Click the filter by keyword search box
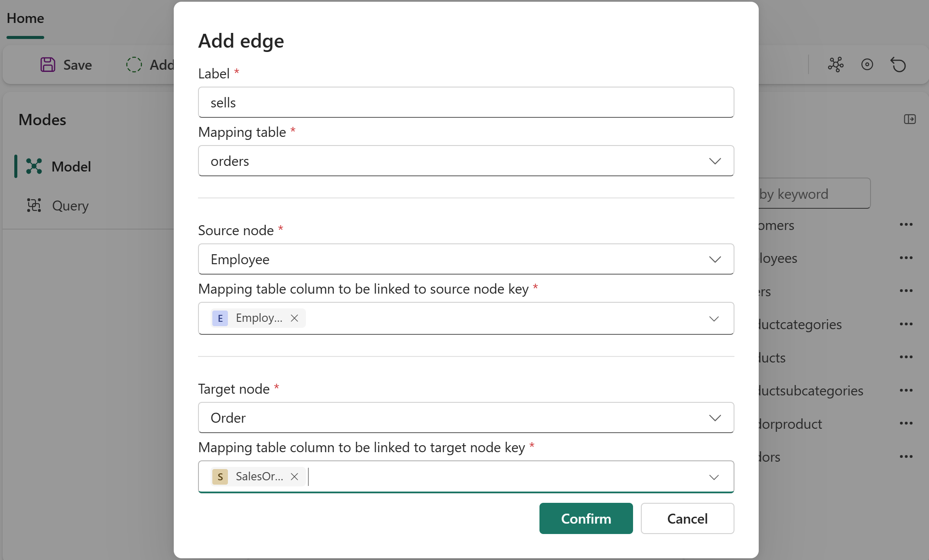Screen dimensions: 929x560 814,194
